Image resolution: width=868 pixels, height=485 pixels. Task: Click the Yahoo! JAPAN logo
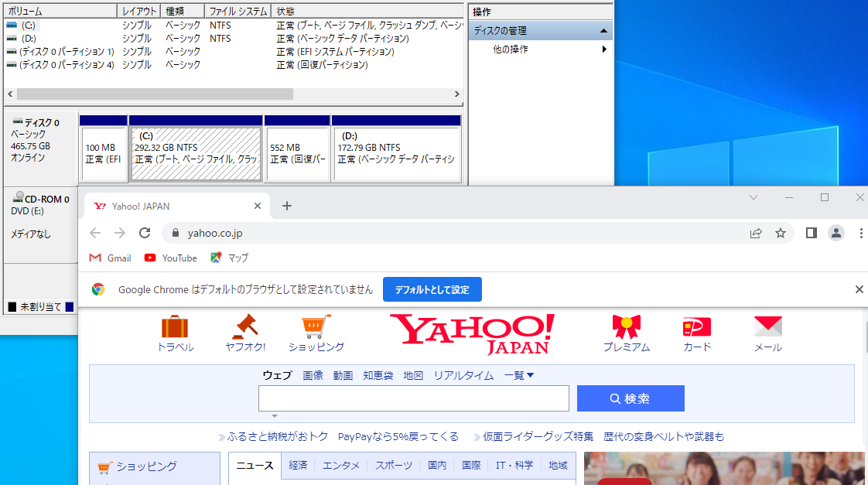pyautogui.click(x=472, y=334)
